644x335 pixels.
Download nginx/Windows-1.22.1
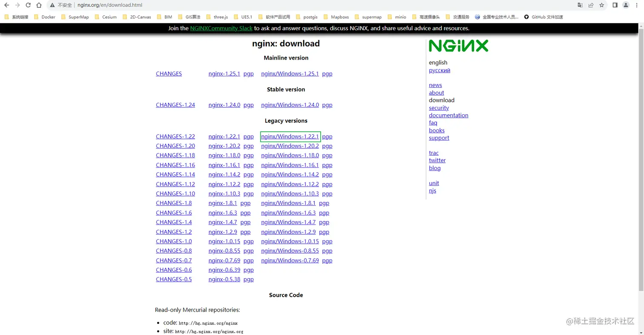click(x=290, y=137)
